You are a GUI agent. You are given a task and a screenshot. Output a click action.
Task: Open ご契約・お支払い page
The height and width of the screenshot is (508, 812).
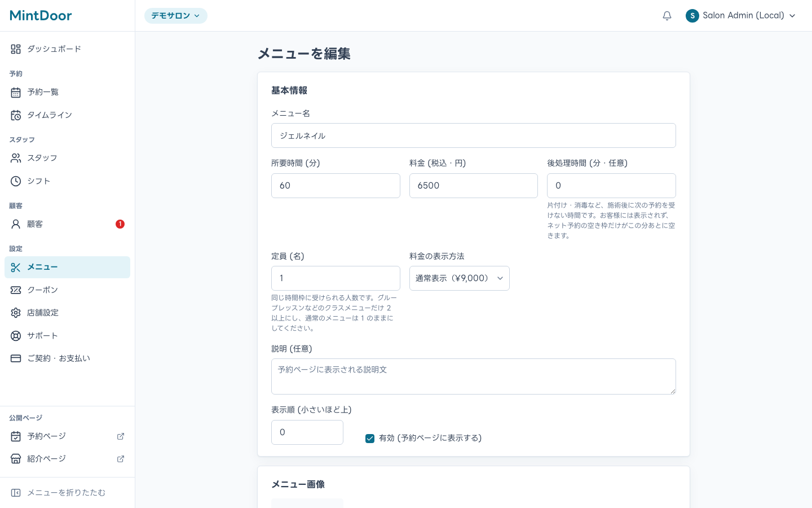(67, 358)
